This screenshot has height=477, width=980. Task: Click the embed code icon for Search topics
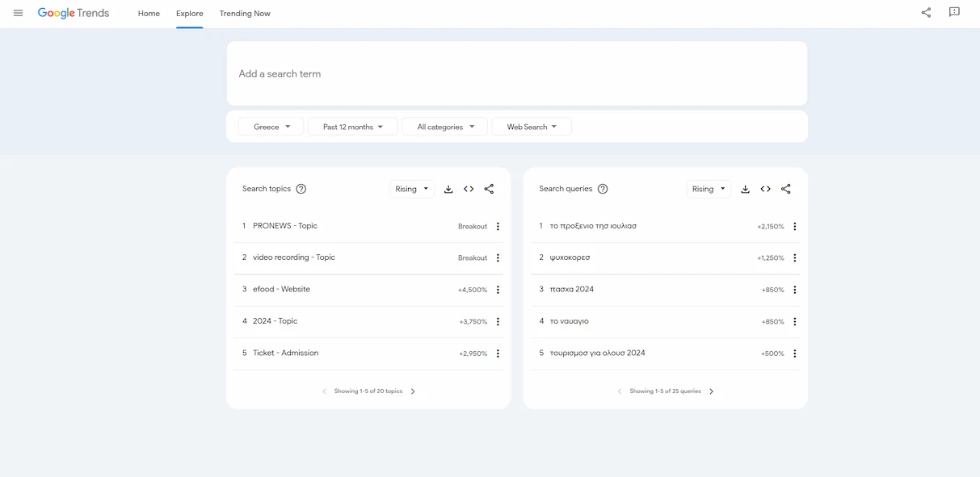469,188
